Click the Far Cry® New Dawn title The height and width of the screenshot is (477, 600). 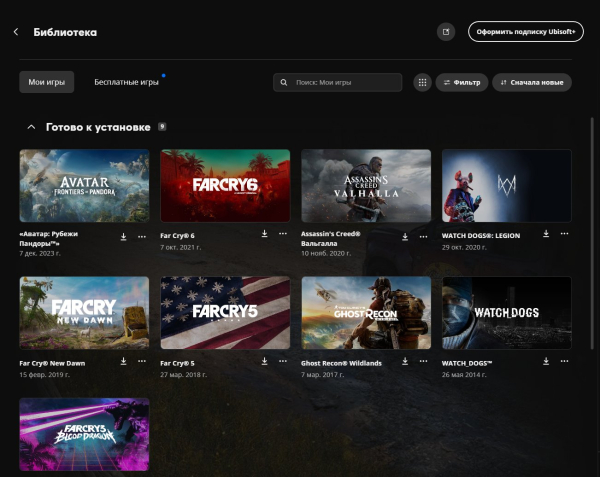(52, 363)
